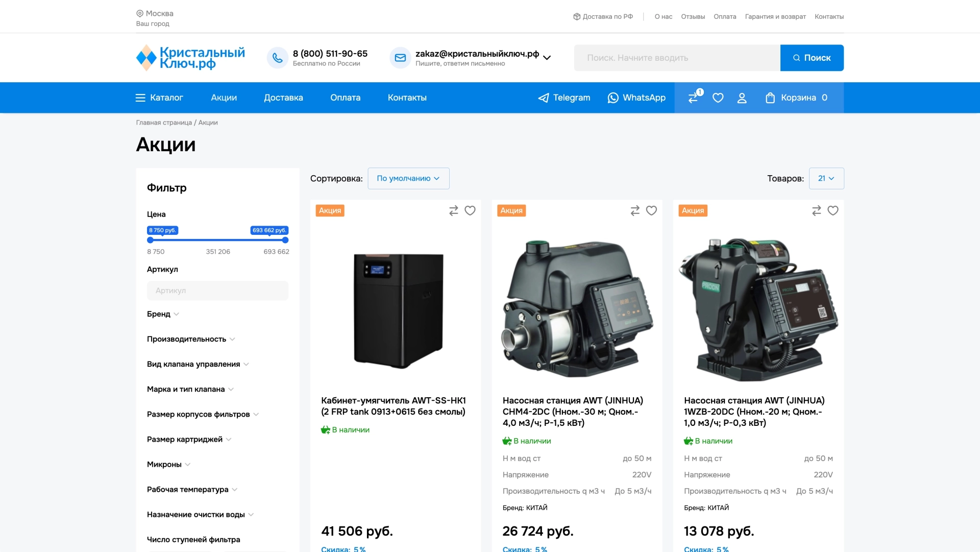Expand the Бренд filter
Viewport: 980px width, 552px height.
click(163, 314)
